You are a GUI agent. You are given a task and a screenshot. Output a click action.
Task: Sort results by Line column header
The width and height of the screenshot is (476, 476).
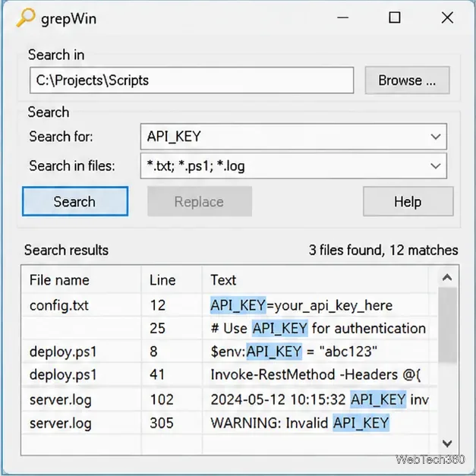coord(172,280)
